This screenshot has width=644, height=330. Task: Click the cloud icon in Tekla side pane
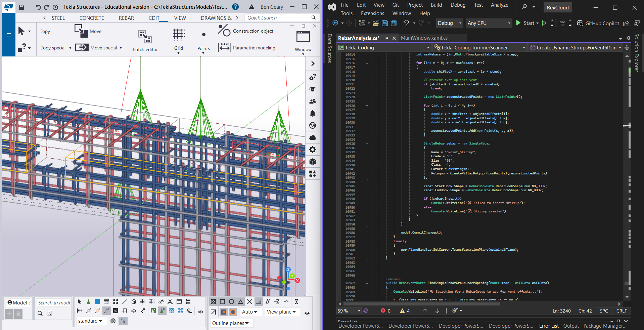[313, 137]
